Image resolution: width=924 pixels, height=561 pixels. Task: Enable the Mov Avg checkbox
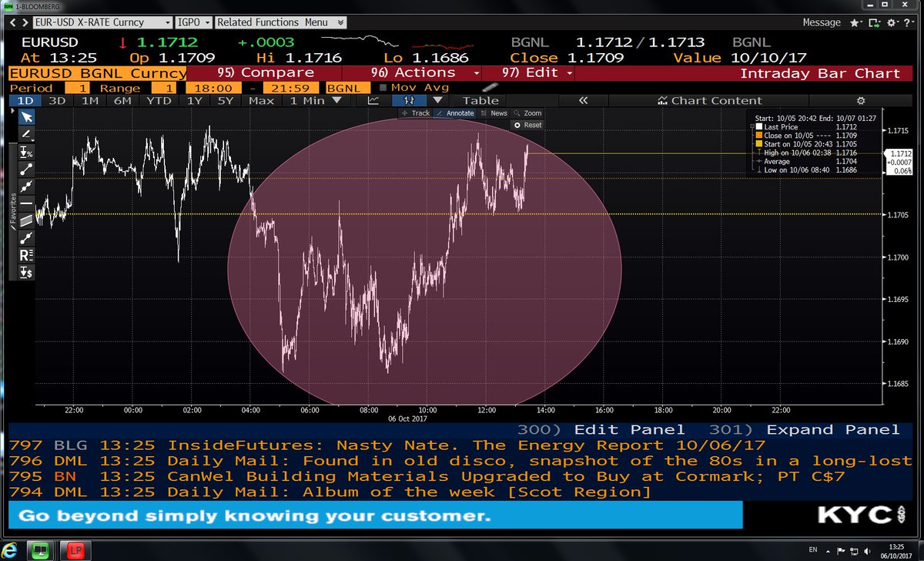(x=383, y=88)
